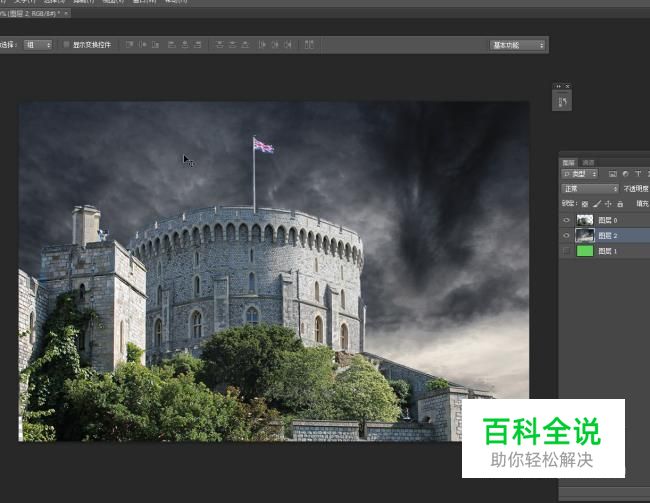Align vertical centers of layers
Image resolution: width=650 pixels, height=503 pixels.
[143, 44]
